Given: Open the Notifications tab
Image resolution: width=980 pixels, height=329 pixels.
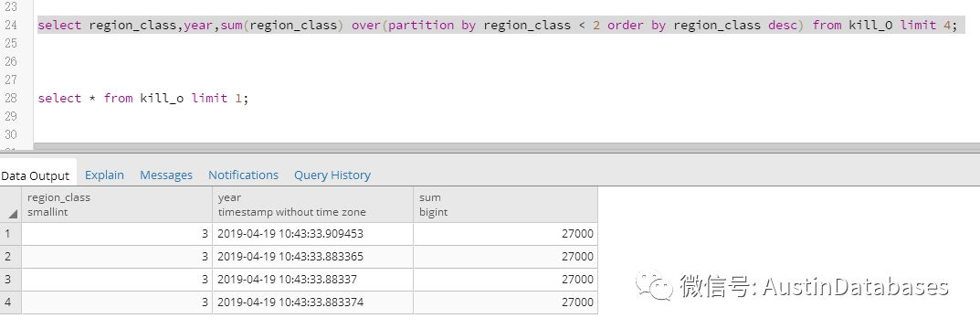Looking at the screenshot, I should click(x=243, y=175).
